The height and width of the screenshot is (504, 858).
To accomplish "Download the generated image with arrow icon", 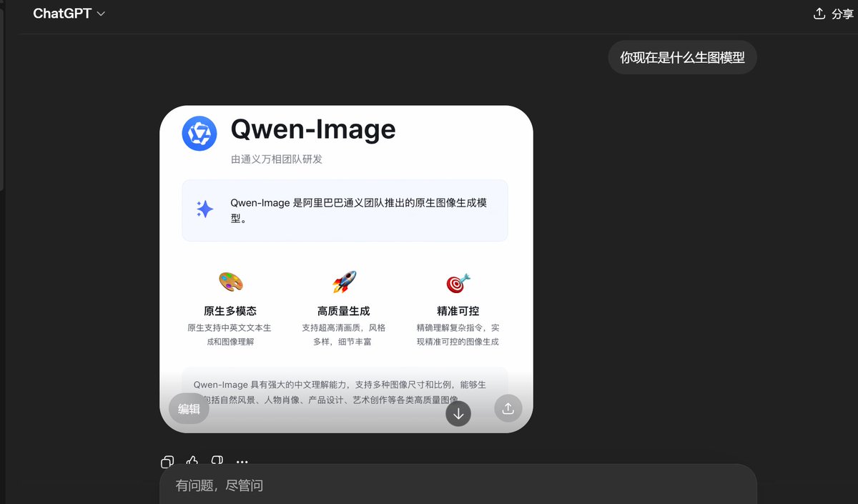I will (x=458, y=414).
